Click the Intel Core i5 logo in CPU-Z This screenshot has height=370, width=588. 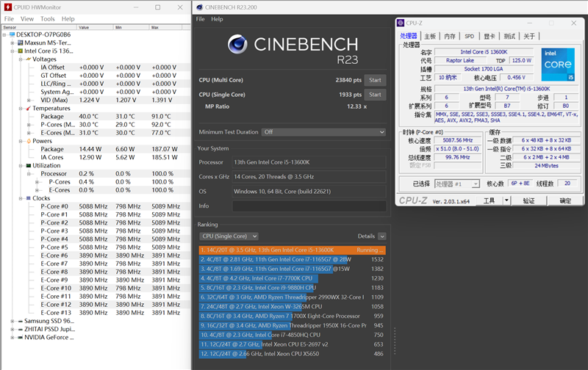pos(558,65)
